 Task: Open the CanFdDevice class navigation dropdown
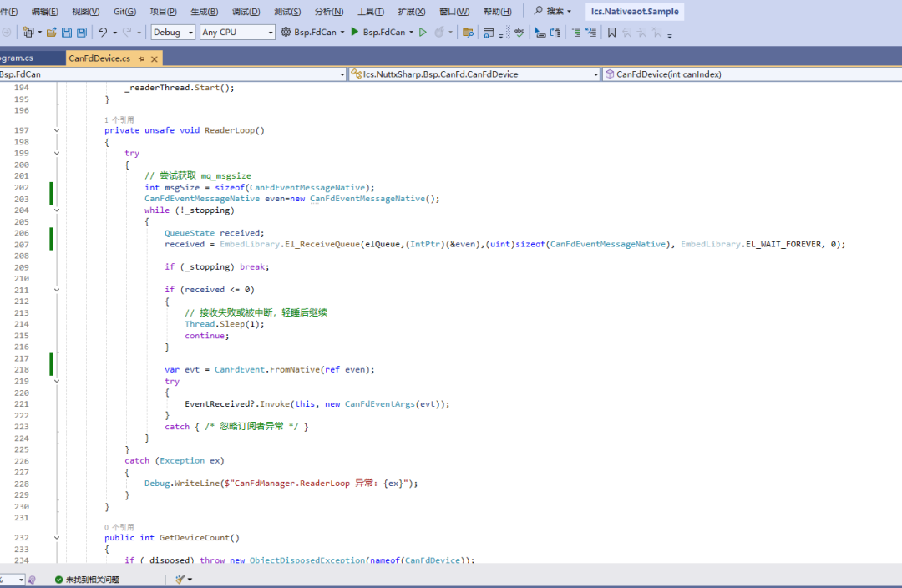pyautogui.click(x=474, y=74)
